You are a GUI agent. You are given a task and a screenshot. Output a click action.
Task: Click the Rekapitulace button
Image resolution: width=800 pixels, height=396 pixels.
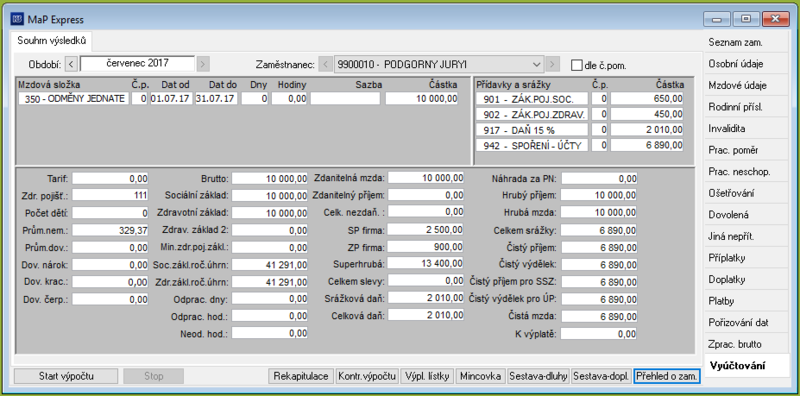pyautogui.click(x=301, y=377)
